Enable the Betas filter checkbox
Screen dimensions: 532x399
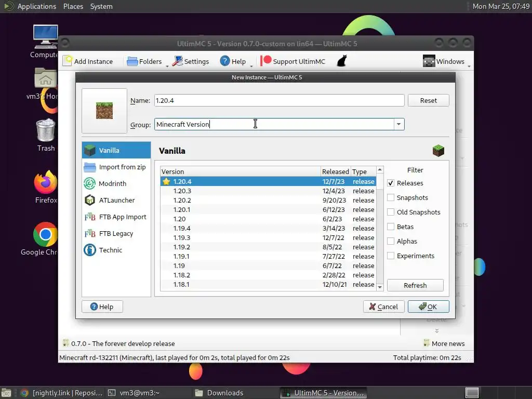(391, 227)
